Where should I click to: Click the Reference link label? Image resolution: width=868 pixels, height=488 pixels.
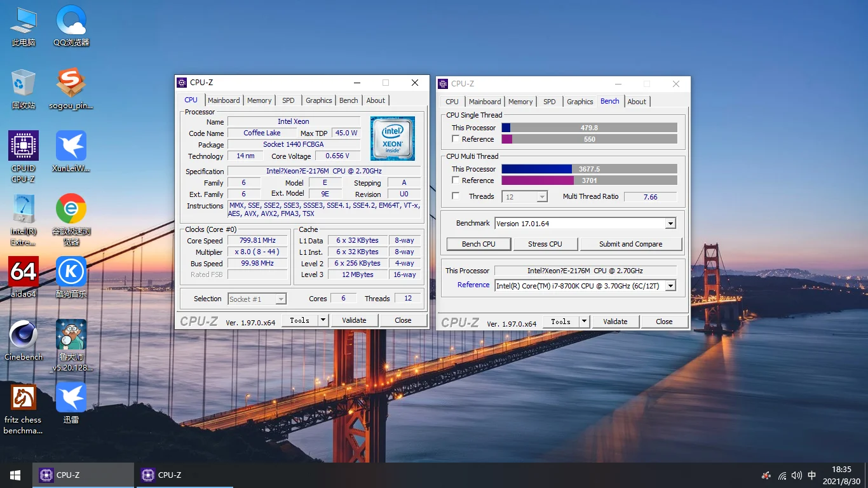click(x=473, y=285)
